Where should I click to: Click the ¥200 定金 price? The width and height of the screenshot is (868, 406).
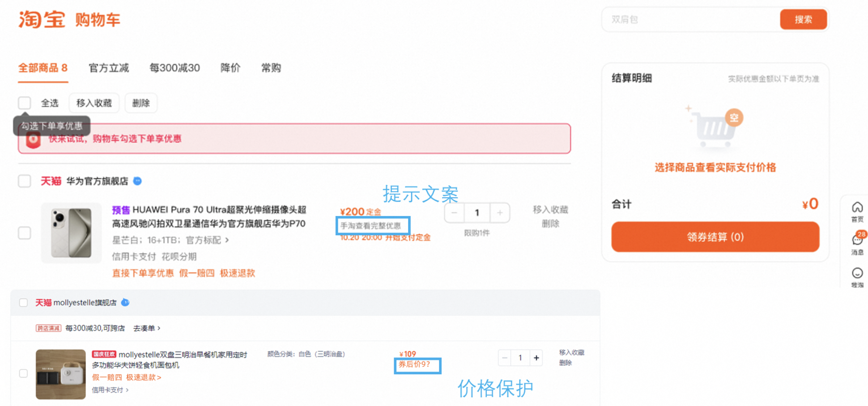coord(361,211)
